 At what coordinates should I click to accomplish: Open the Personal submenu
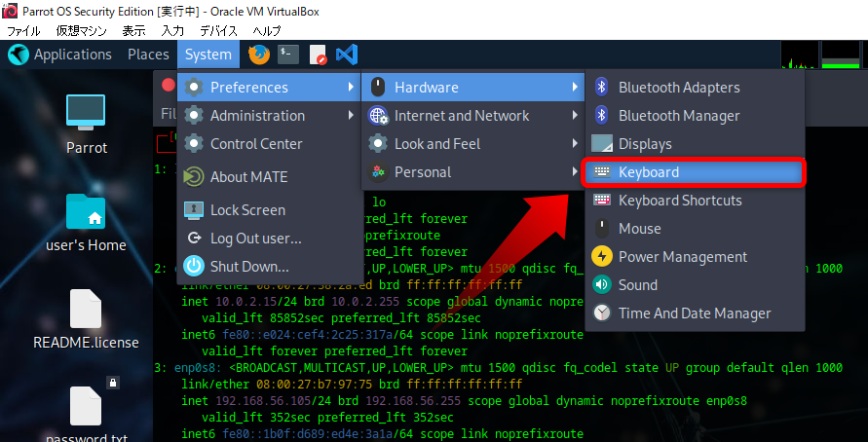(472, 171)
